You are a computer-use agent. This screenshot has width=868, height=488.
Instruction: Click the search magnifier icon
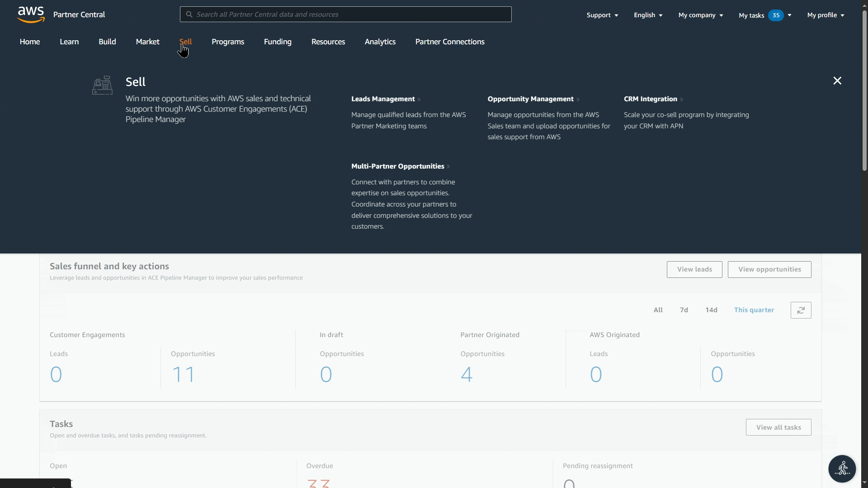(189, 14)
